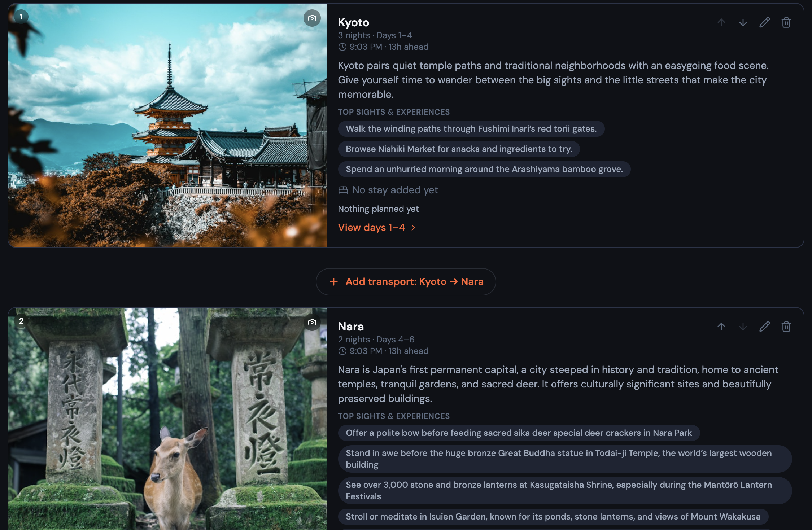Click the Nara title heading
This screenshot has width=812, height=530.
pos(351,327)
